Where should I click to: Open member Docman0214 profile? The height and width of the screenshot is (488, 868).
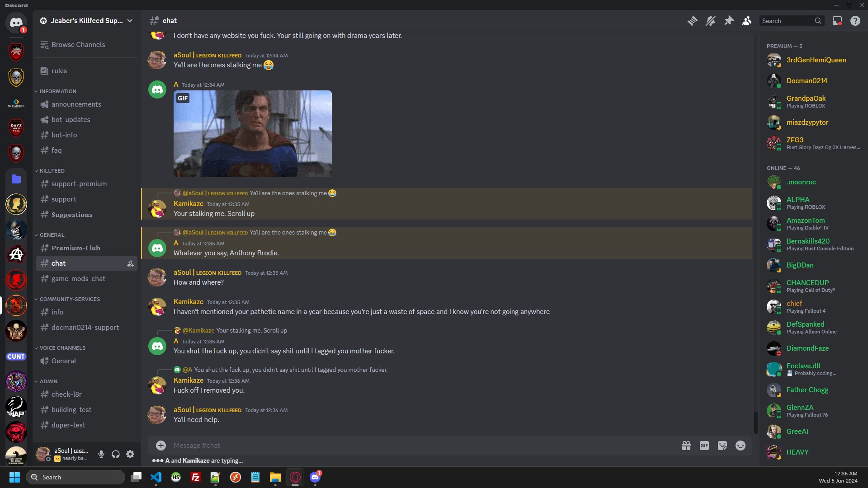(x=812, y=81)
